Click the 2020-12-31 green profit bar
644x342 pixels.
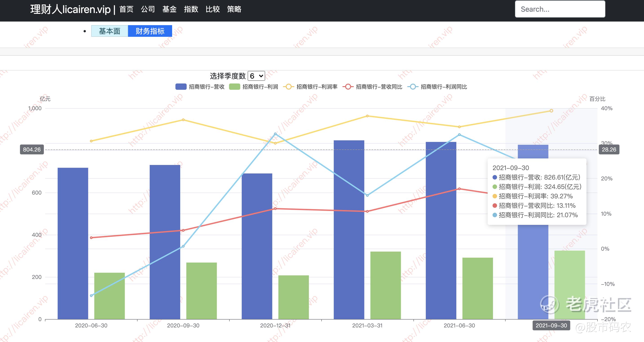[x=293, y=297]
